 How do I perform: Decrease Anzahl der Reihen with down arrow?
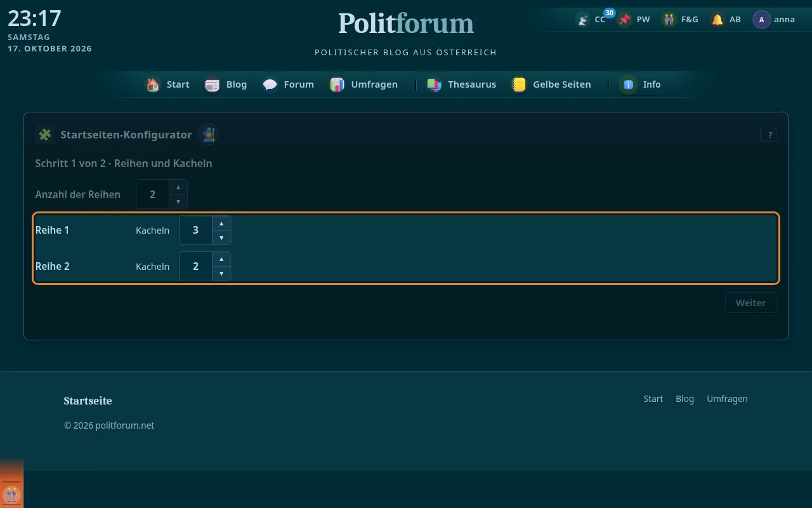pyautogui.click(x=178, y=201)
